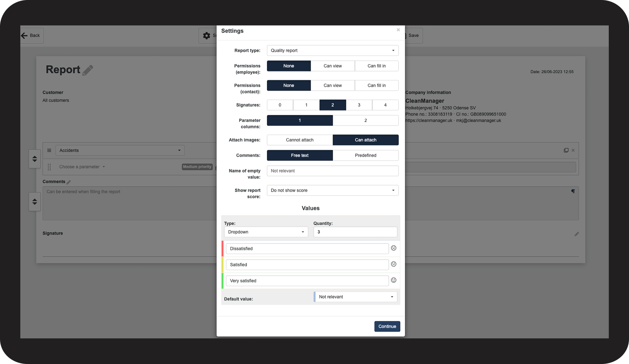The height and width of the screenshot is (364, 629).
Task: Click the pencil icon beside the Report title
Action: 88,69
